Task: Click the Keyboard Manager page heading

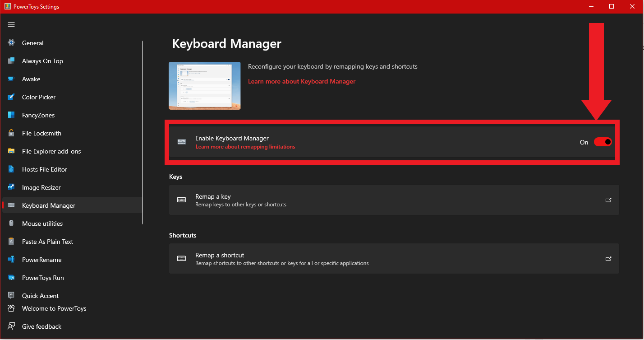Action: (x=227, y=44)
